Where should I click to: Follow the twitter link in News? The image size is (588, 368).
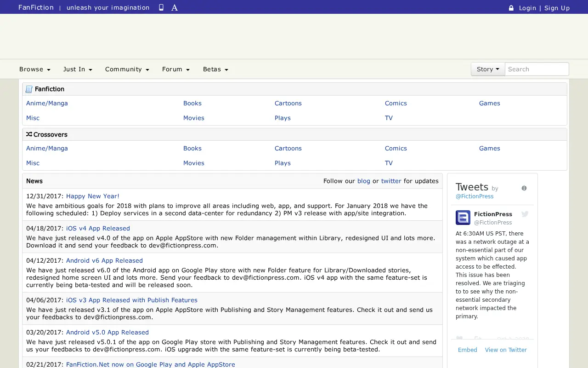click(391, 181)
